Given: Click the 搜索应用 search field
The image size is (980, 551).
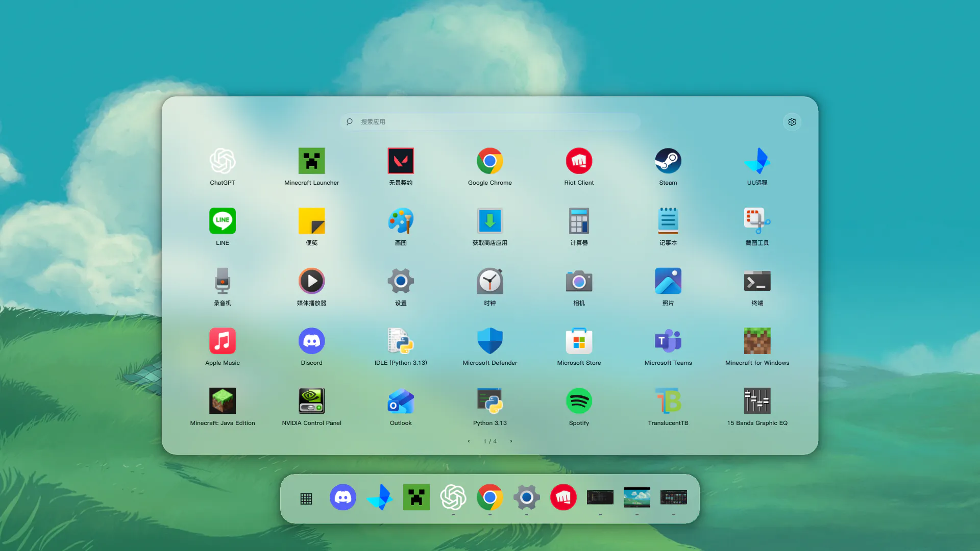Looking at the screenshot, I should (490, 122).
